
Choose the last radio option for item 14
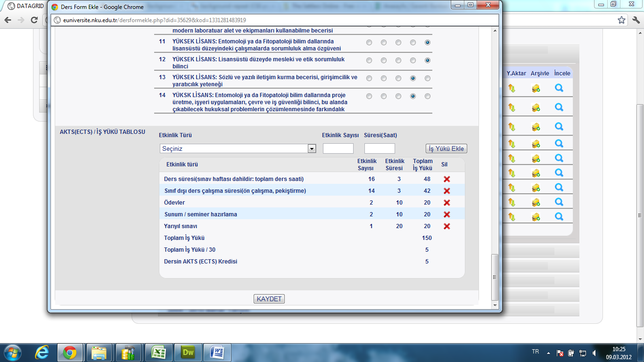click(428, 96)
